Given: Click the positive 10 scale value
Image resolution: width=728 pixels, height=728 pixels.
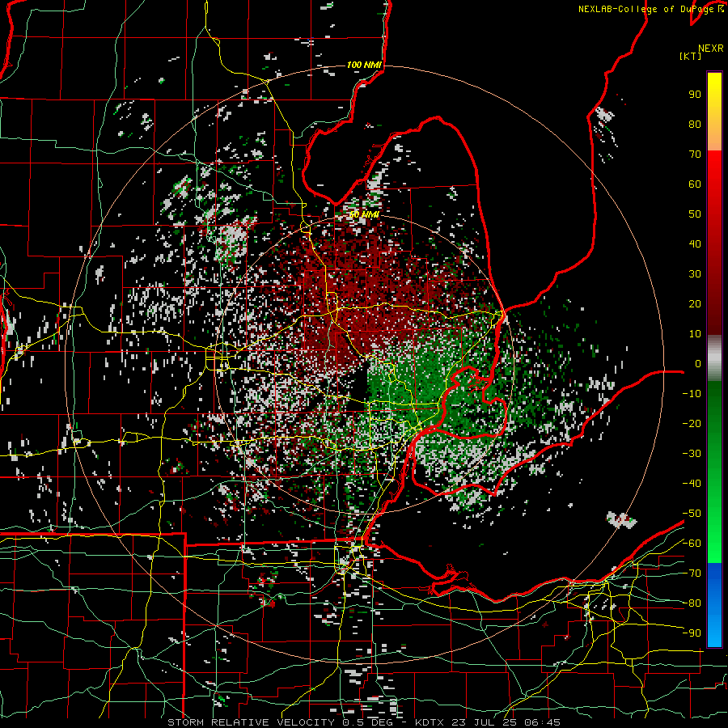Looking at the screenshot, I should click(695, 334).
